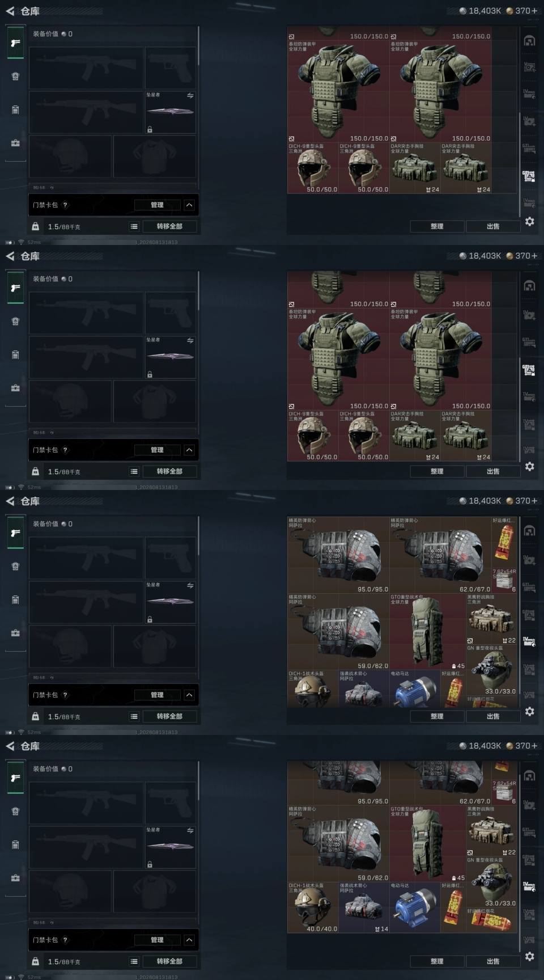Click 整理 button in top screenshot
The width and height of the screenshot is (544, 980).
437,226
